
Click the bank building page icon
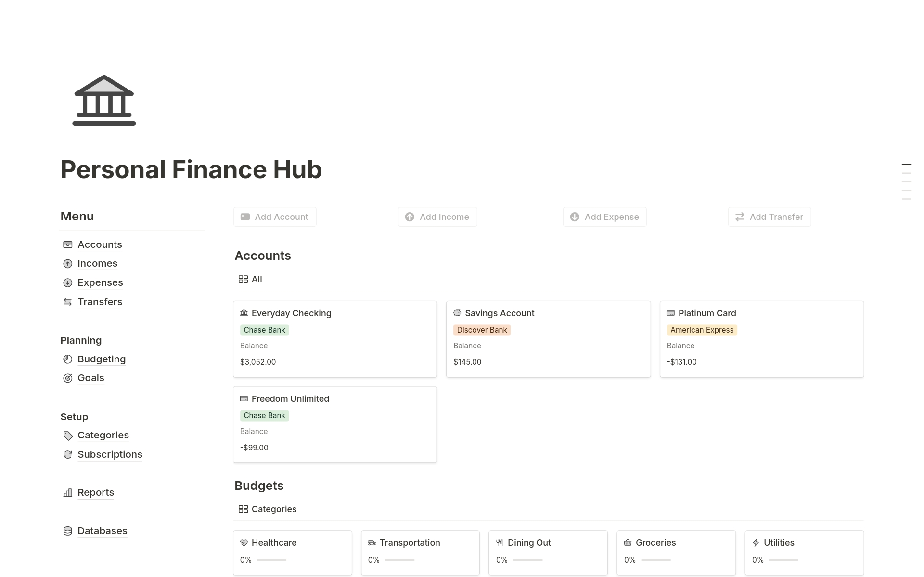[x=104, y=100]
